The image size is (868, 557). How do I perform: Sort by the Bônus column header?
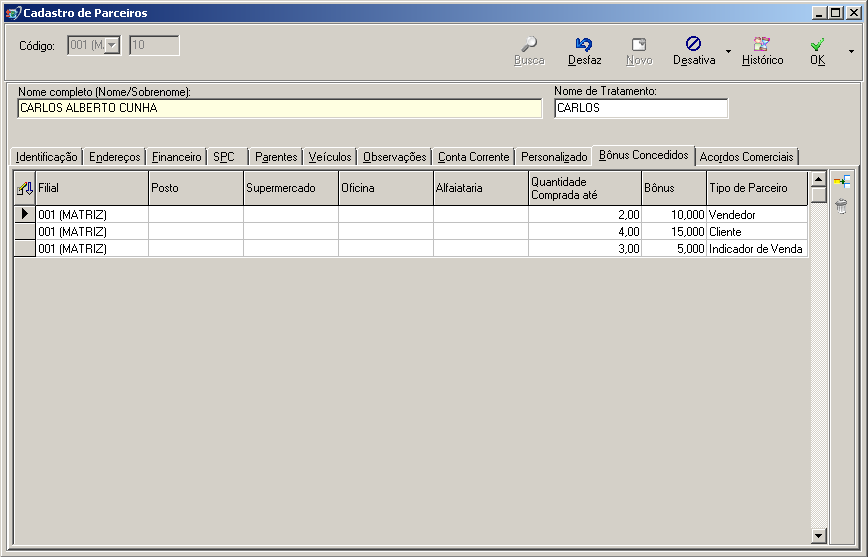click(x=673, y=188)
